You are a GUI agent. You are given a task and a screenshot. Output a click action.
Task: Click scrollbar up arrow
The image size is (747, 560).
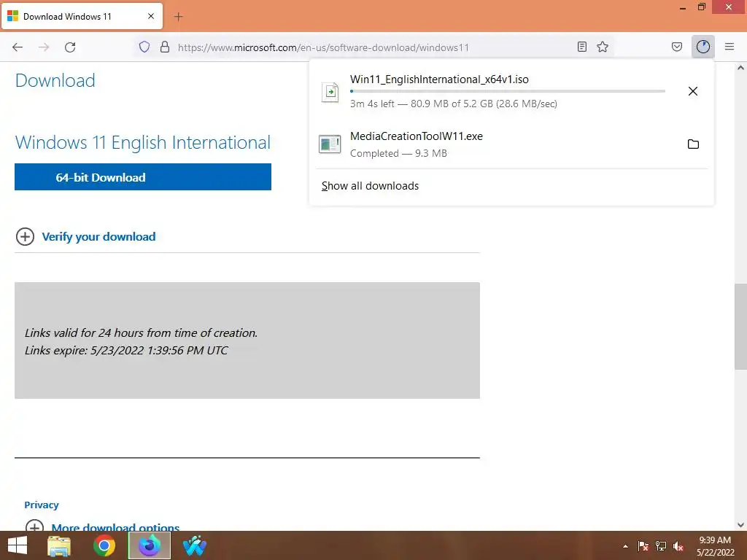coord(740,68)
